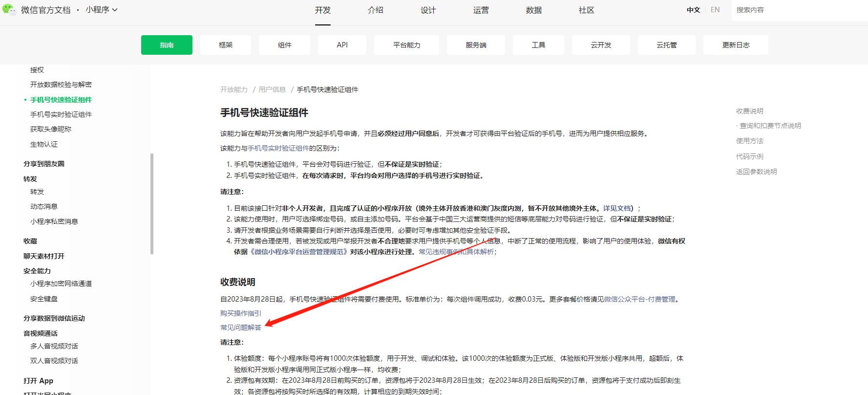
Task: Open the 组件 sub-navigation tab
Action: (x=285, y=45)
